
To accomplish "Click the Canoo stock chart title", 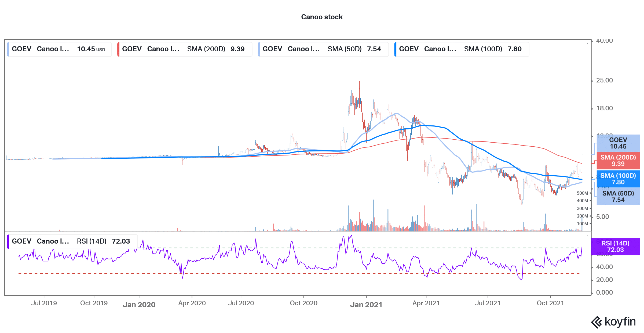I will [x=322, y=17].
